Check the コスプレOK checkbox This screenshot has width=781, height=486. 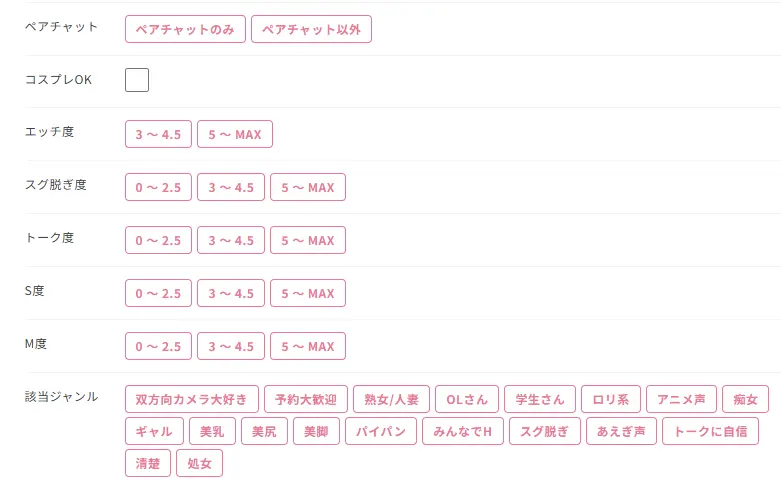(x=137, y=80)
